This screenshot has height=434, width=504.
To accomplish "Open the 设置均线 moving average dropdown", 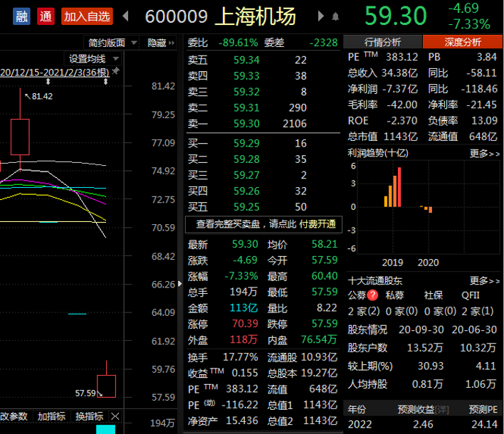I will click(93, 59).
